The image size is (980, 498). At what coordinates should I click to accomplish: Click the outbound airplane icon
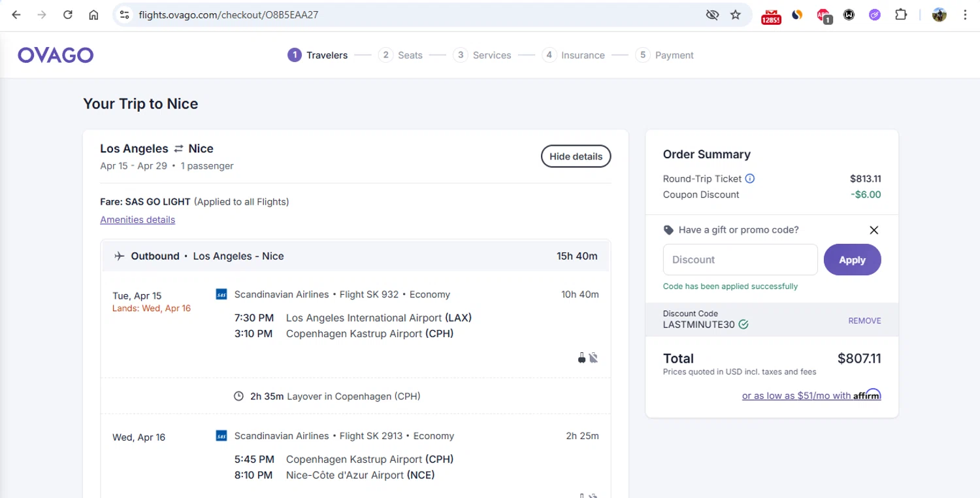[119, 256]
